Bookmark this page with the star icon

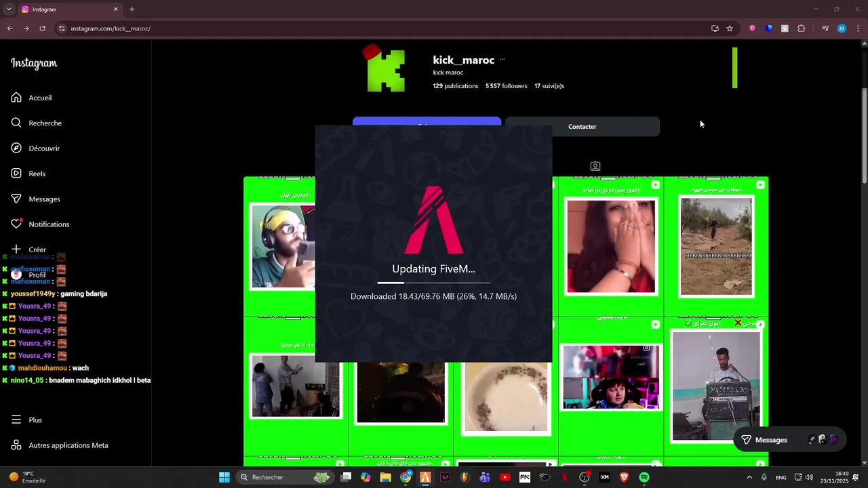730,28
